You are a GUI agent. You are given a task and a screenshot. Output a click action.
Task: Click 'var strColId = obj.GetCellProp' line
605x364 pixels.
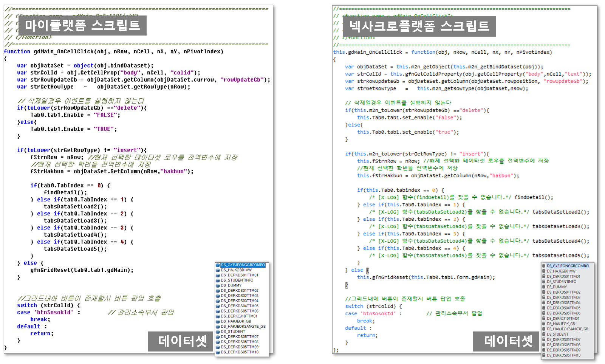109,73
